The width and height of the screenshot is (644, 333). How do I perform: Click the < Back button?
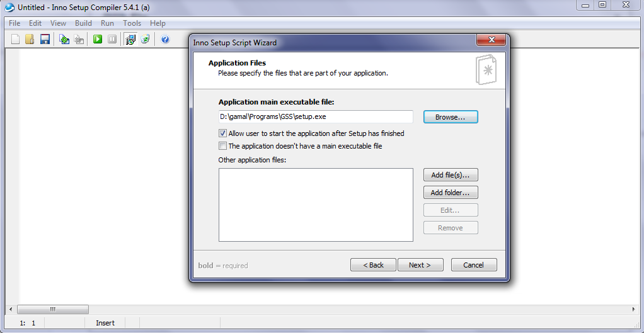click(373, 265)
